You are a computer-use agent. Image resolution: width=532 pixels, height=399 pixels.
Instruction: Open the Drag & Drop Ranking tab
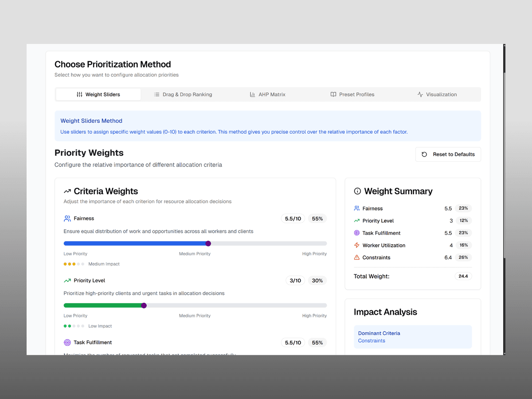[183, 94]
